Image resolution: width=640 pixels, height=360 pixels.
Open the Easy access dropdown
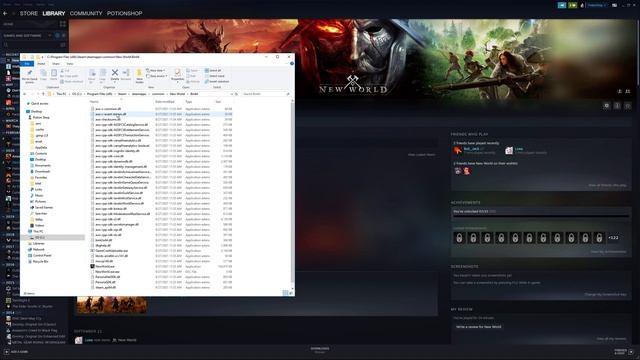click(x=157, y=76)
